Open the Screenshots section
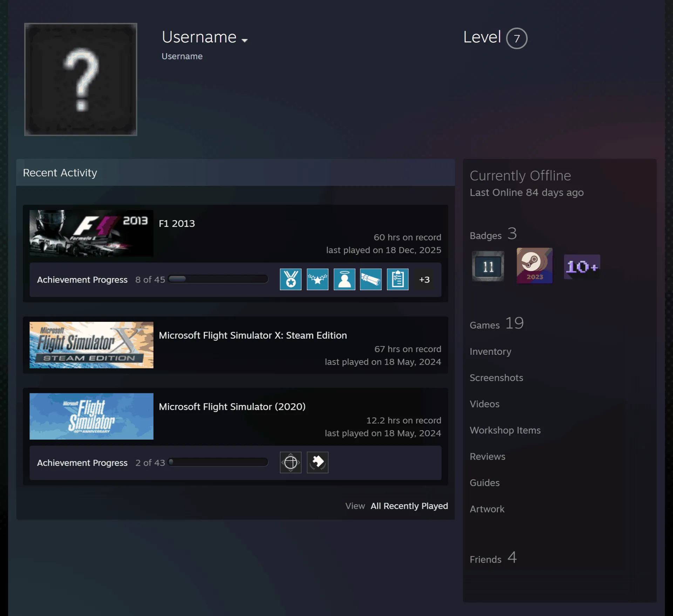 tap(496, 378)
